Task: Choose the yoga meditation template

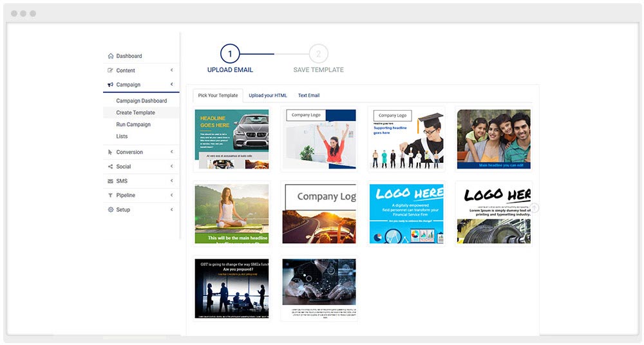Action: [232, 214]
